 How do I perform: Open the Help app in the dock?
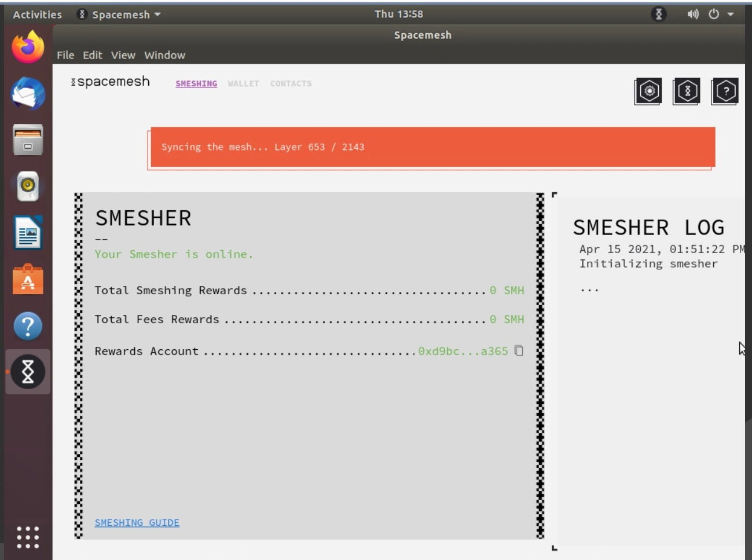(28, 325)
